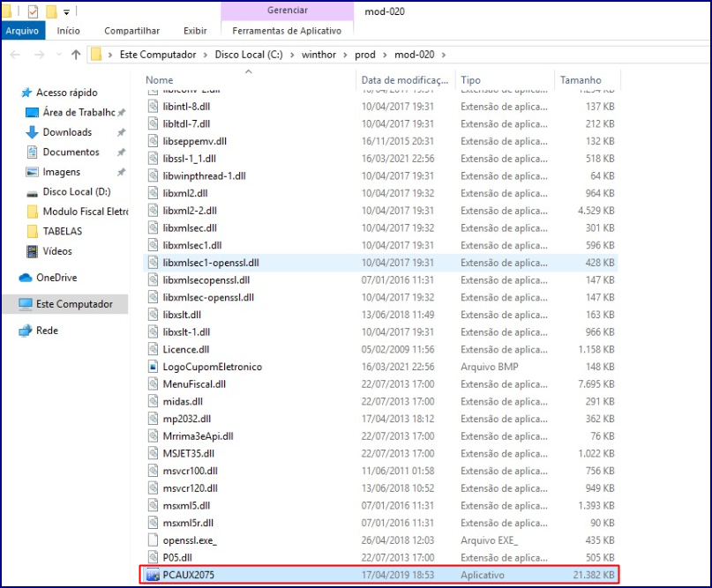Click the Este Computador monitor icon
The width and height of the screenshot is (712, 588).
tap(26, 304)
